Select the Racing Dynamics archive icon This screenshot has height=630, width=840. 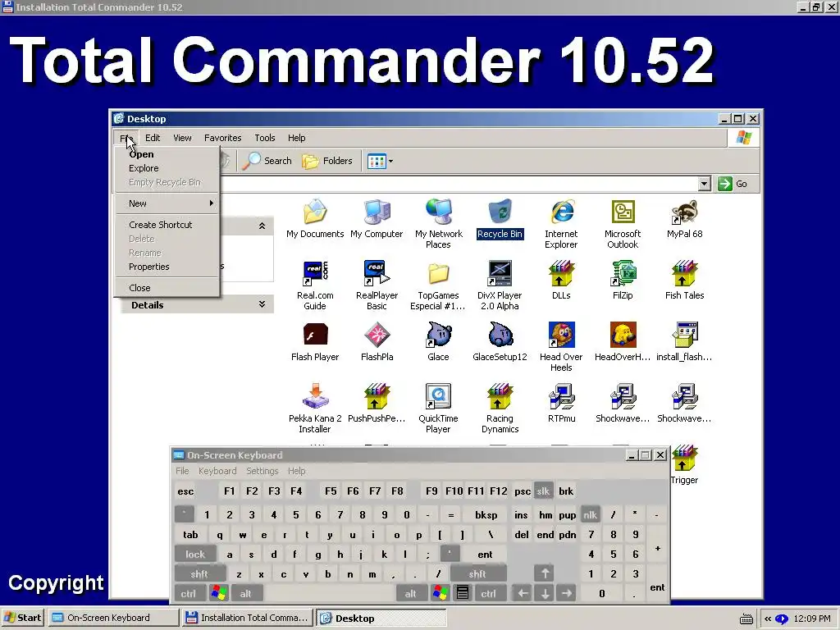[500, 396]
